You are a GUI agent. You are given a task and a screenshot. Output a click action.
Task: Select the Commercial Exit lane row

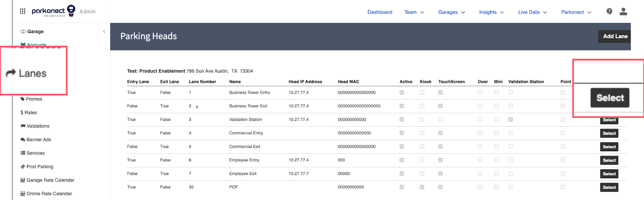[609, 147]
